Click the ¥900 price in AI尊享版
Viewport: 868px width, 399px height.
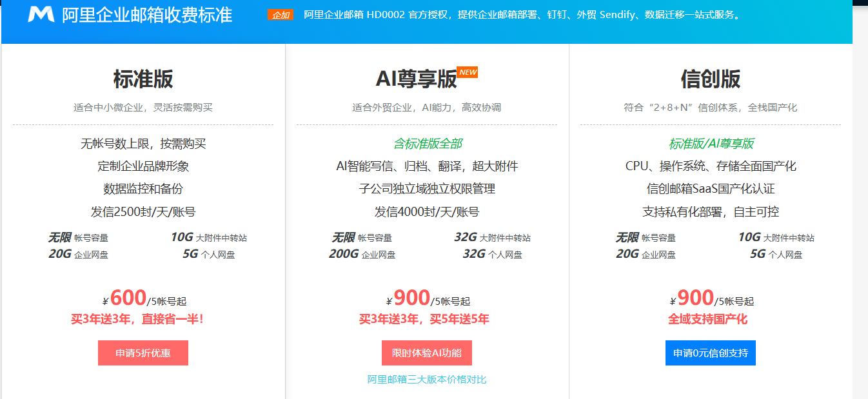[408, 298]
